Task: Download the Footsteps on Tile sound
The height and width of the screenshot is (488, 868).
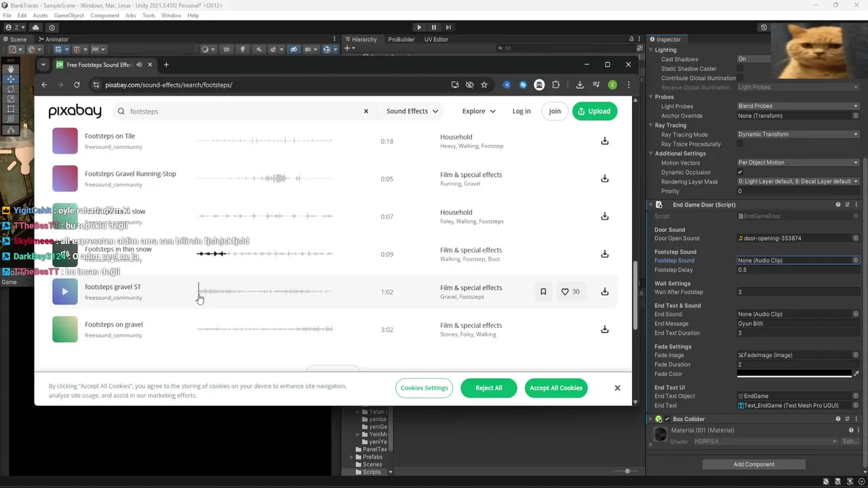Action: pos(604,141)
